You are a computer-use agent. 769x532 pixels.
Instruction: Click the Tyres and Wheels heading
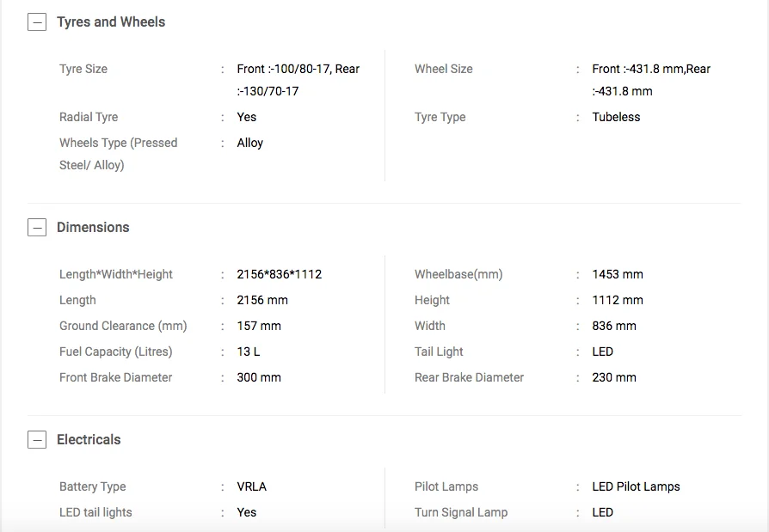coord(111,22)
